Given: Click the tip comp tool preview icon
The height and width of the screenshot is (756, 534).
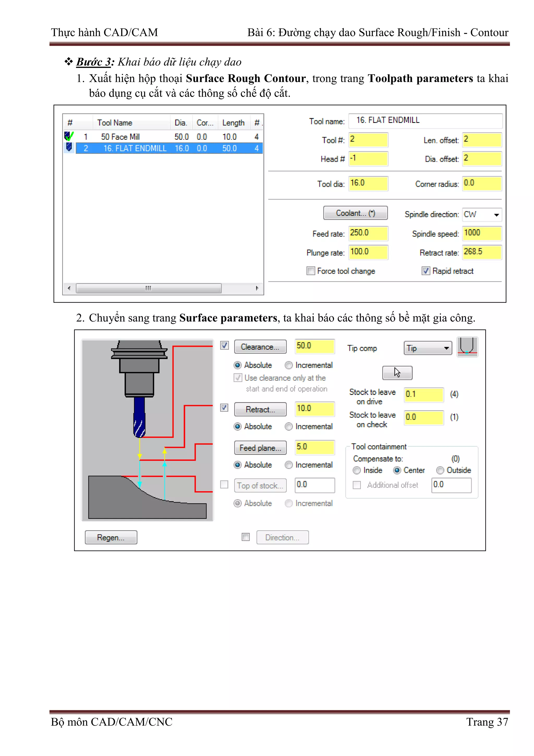Looking at the screenshot, I should [467, 347].
